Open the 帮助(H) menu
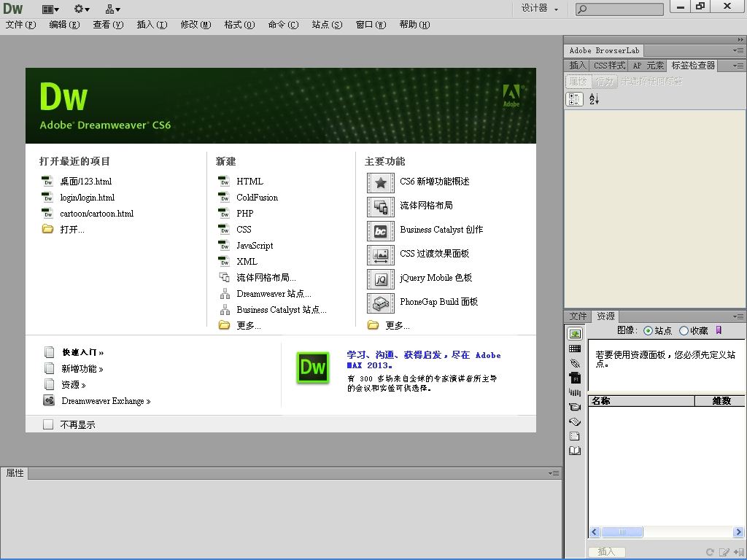The height and width of the screenshot is (560, 747). [x=414, y=25]
